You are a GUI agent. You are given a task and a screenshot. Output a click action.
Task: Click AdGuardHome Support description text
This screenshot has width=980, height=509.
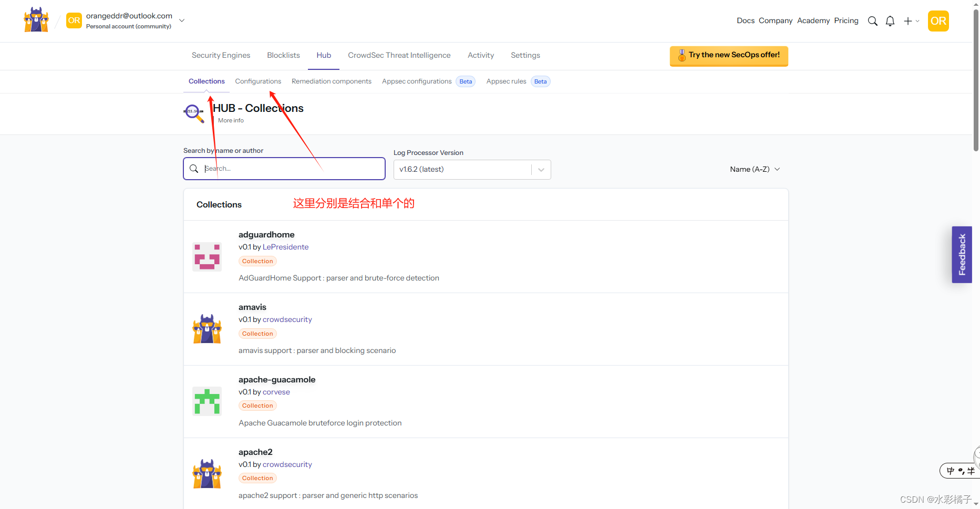(x=339, y=278)
